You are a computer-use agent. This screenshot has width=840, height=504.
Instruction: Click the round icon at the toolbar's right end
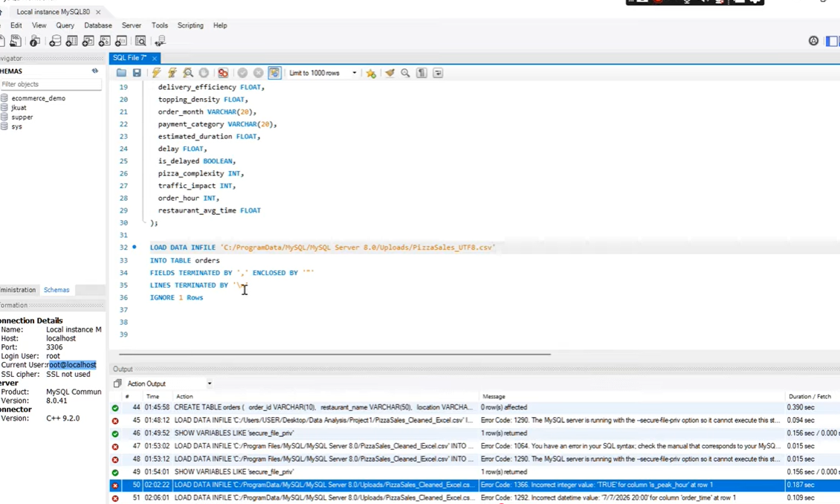[813, 41]
